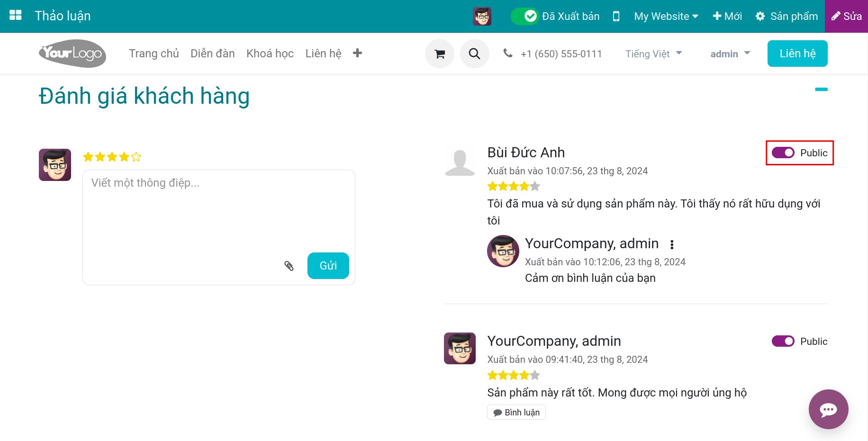This screenshot has width=868, height=441.
Task: Expand the admin user dropdown
Action: tap(730, 54)
